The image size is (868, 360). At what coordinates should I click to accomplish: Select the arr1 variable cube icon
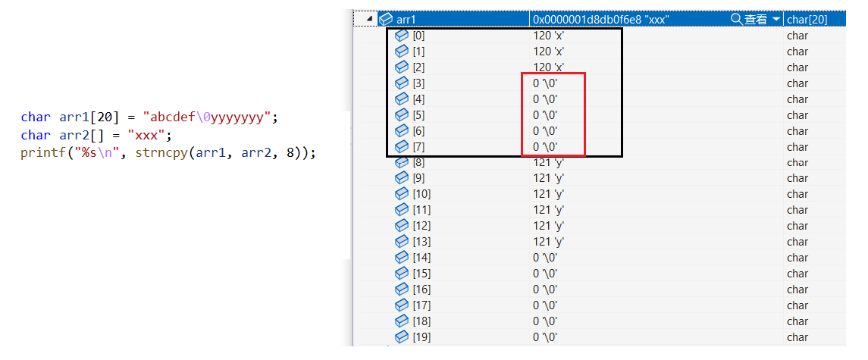click(x=386, y=20)
